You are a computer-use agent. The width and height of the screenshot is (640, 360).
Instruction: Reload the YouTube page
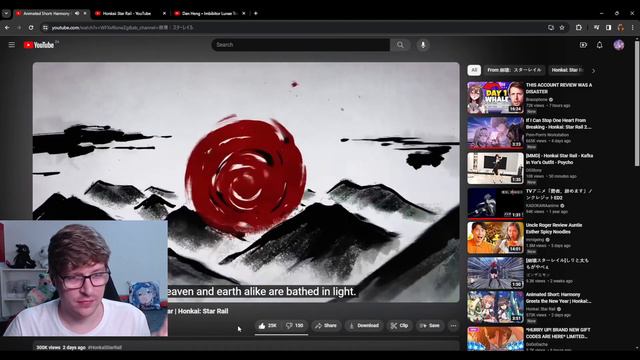pyautogui.click(x=31, y=27)
